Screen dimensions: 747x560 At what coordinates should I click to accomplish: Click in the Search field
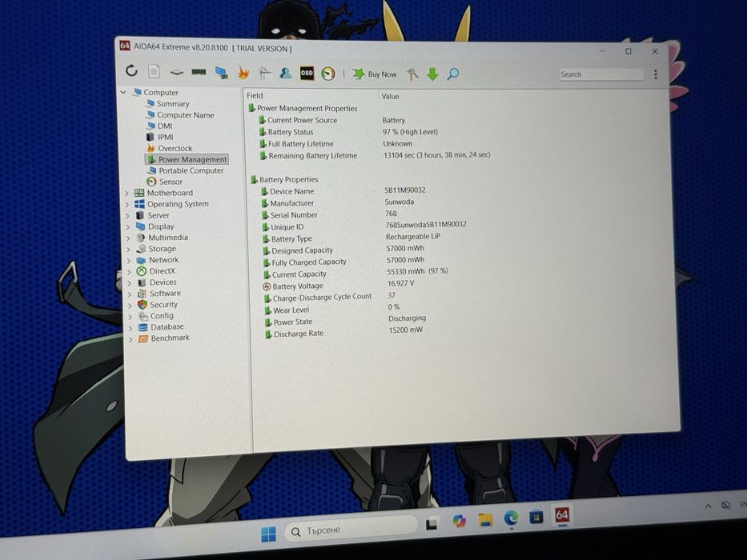(x=601, y=74)
